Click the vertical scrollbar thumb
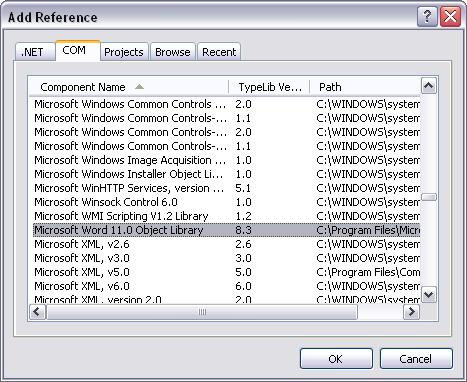The width and height of the screenshot is (467, 382). (429, 197)
